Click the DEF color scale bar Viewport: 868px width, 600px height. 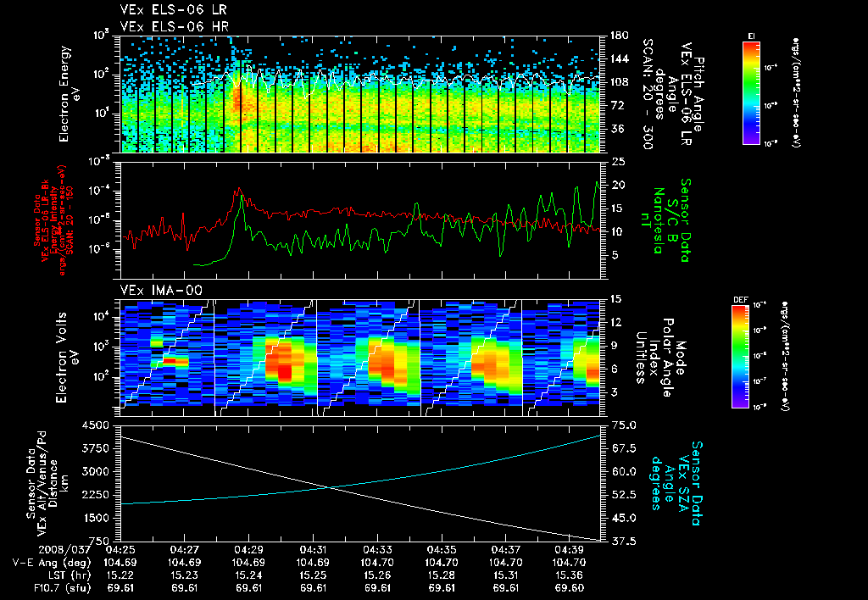click(740, 357)
